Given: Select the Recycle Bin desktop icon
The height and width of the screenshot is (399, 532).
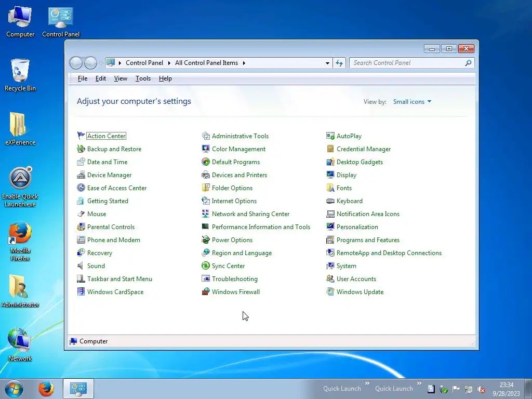Looking at the screenshot, I should 20,75.
